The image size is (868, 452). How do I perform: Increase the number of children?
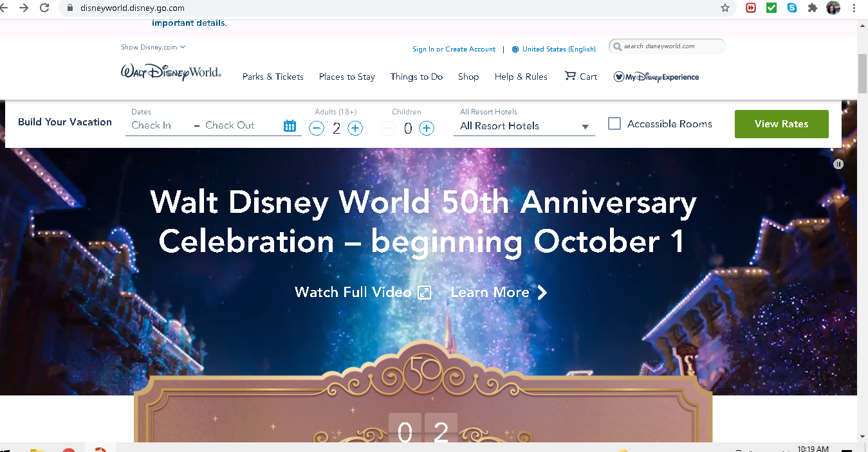(x=427, y=129)
